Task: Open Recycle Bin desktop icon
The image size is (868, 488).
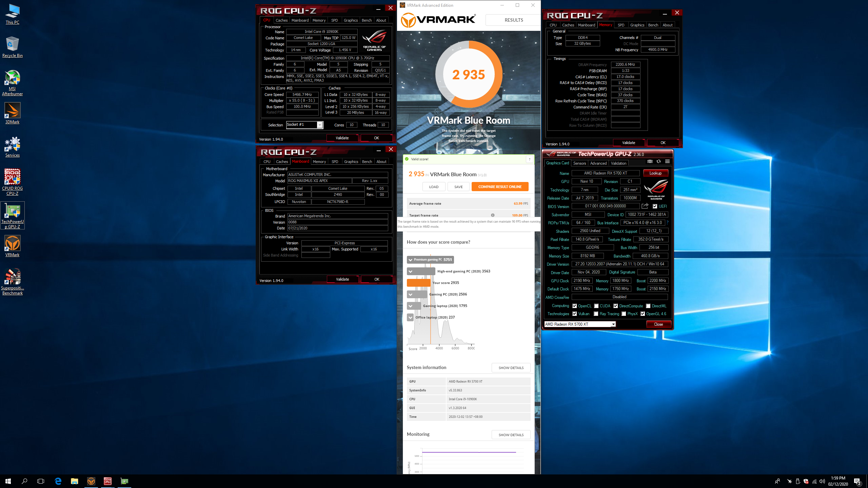Action: [13, 47]
